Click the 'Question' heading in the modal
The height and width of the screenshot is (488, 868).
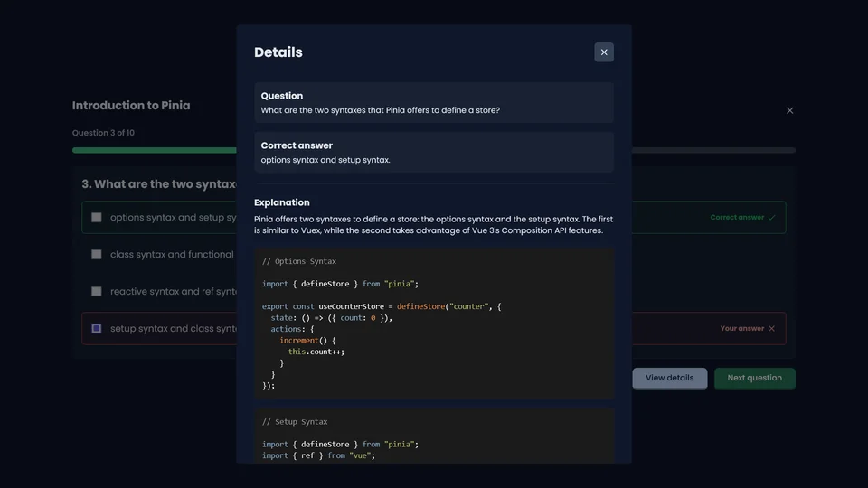(282, 96)
